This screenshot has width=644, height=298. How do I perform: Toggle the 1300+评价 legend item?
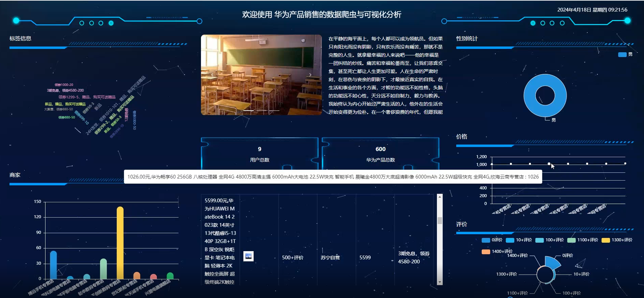[617, 240]
